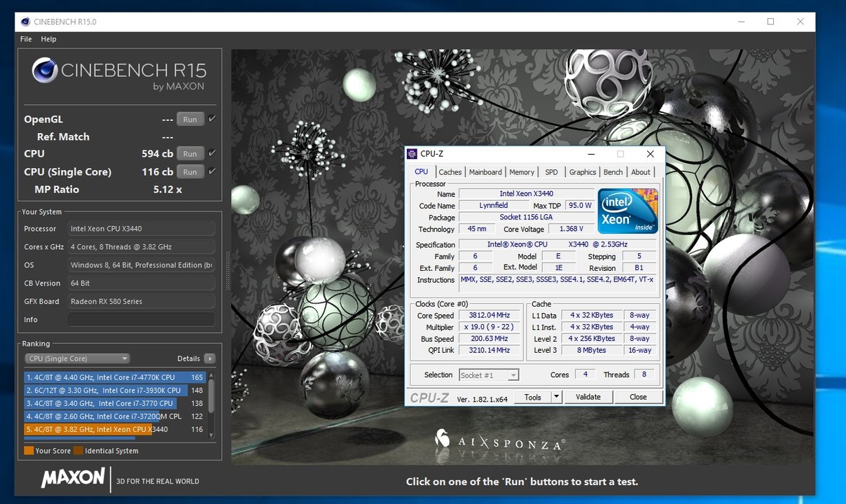Click the Core Voltage value 1.368 V

571,229
